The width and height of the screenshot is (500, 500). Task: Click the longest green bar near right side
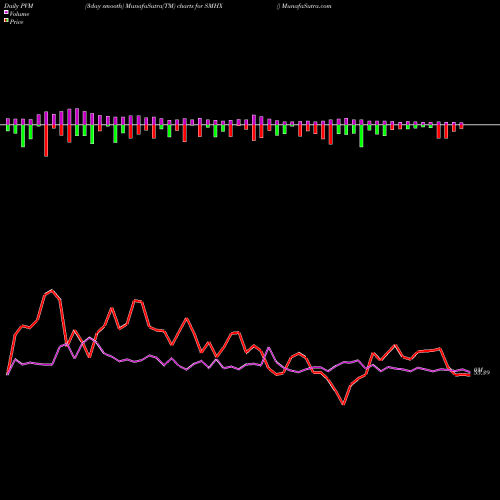pos(361,136)
